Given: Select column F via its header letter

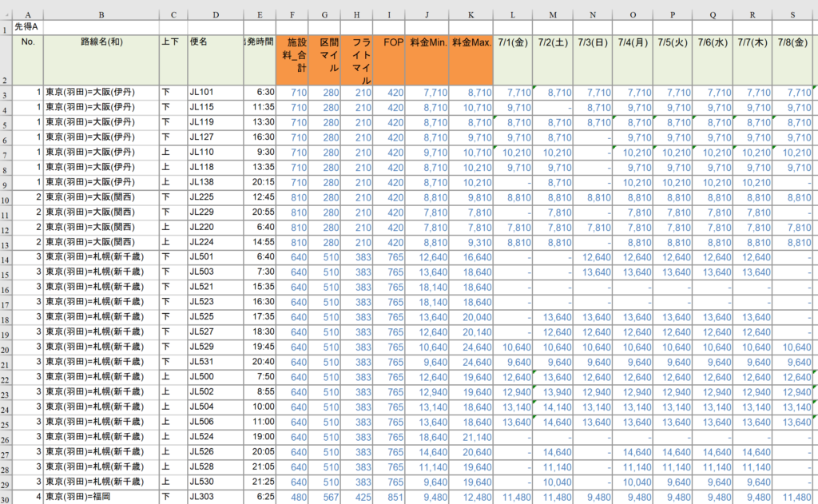Looking at the screenshot, I should pos(292,14).
